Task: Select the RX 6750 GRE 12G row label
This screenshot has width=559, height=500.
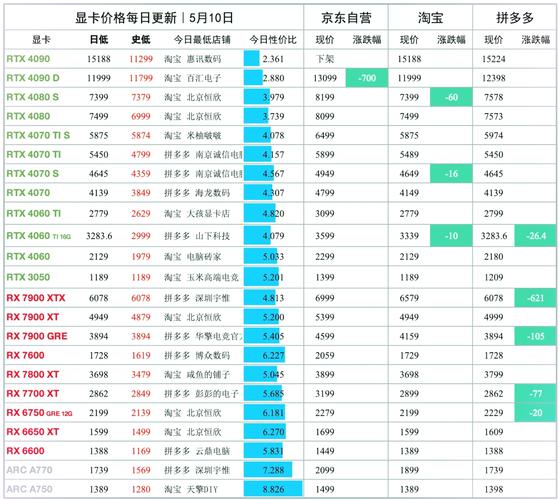Action: 39,413
